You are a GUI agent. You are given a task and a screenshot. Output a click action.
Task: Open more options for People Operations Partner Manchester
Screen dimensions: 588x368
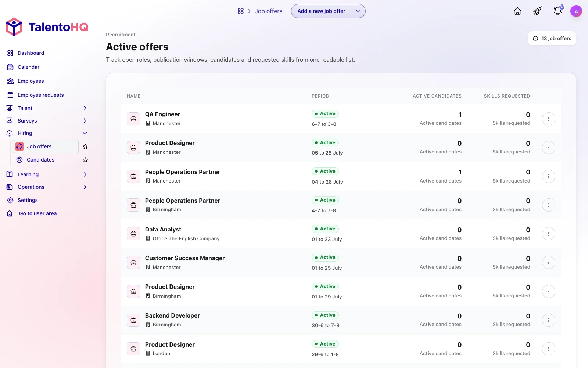(x=549, y=176)
